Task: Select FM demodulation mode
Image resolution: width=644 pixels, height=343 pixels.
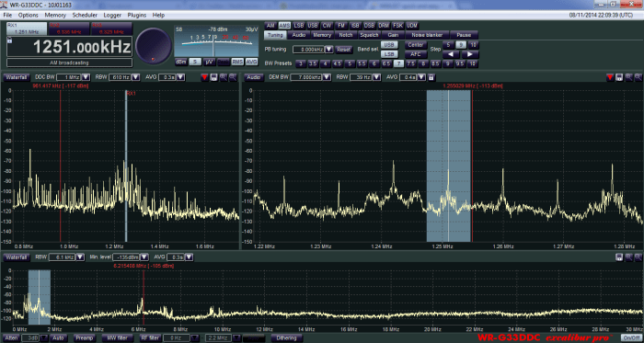Action: click(341, 26)
